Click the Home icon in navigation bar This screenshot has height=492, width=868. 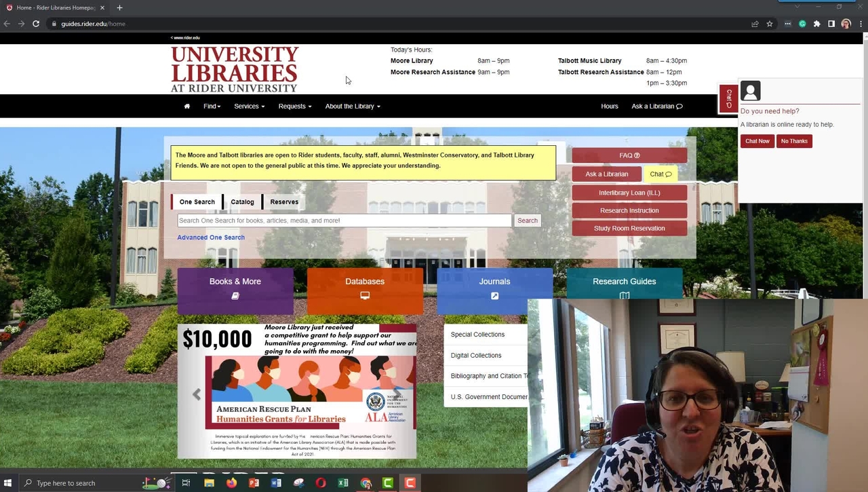point(187,107)
